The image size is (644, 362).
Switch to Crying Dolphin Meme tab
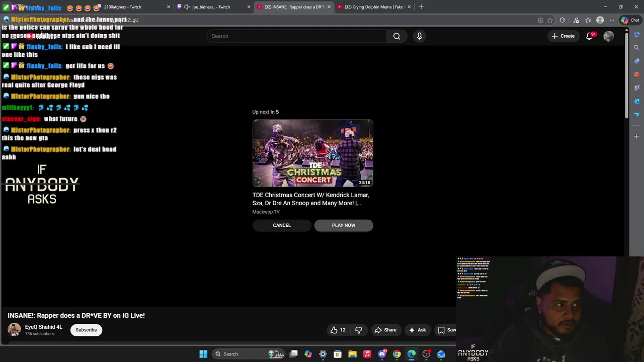click(374, 7)
